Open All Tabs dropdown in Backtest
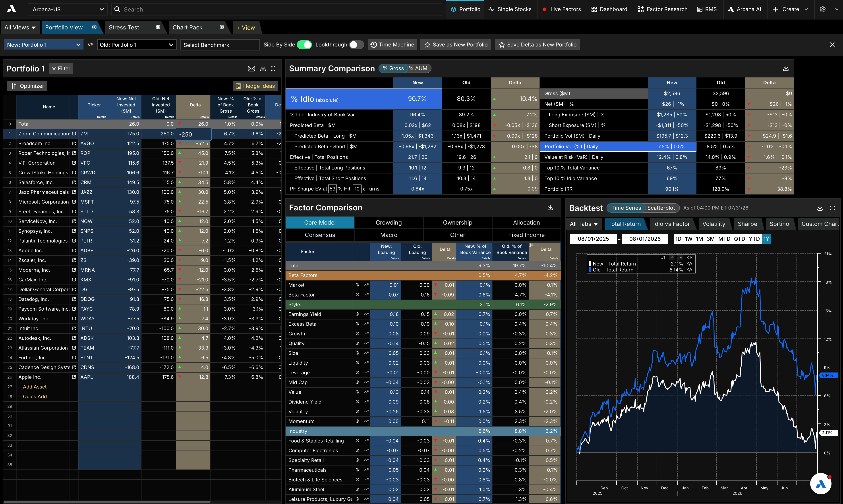The image size is (843, 504). point(583,224)
